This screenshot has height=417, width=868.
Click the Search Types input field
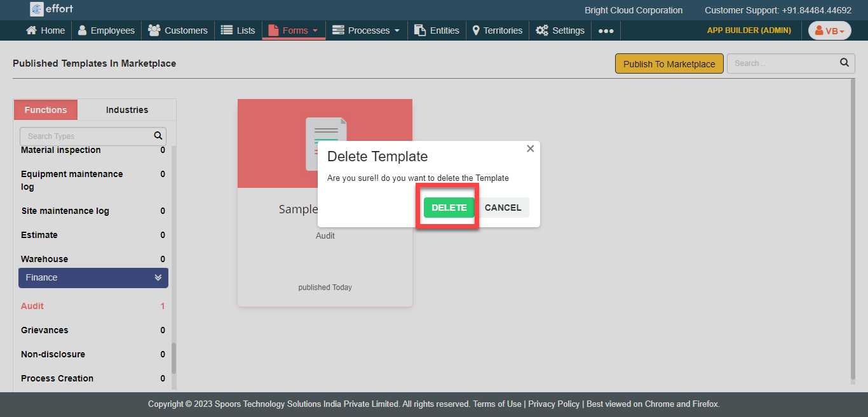pos(86,136)
